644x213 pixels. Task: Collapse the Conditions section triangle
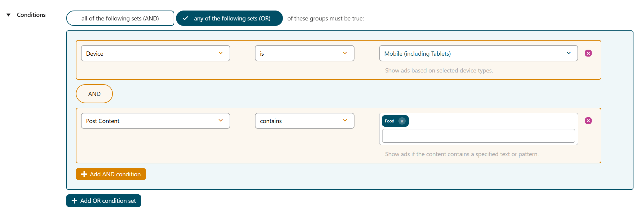(x=8, y=15)
